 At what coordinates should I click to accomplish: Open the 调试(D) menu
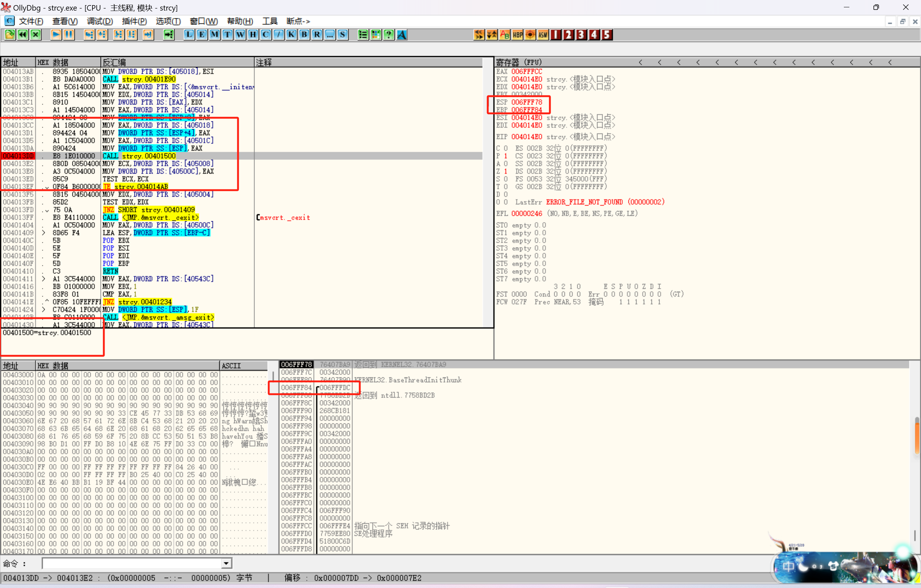click(100, 22)
